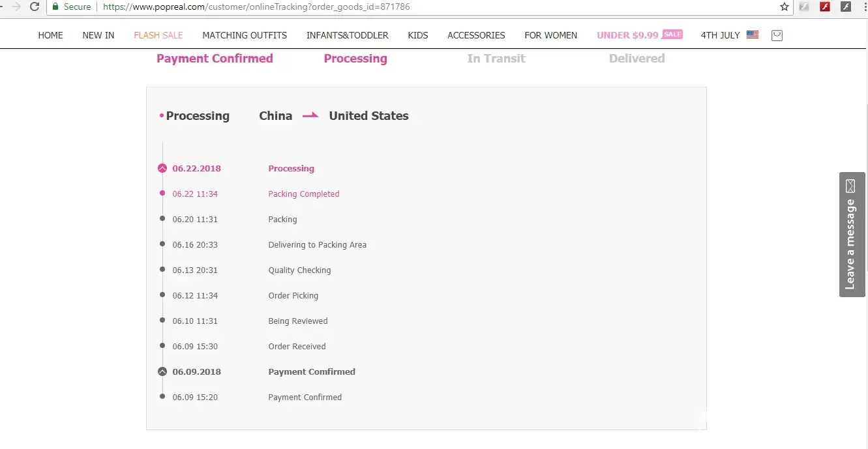Click 'Order Received' entry text
868x449 pixels.
(x=297, y=346)
